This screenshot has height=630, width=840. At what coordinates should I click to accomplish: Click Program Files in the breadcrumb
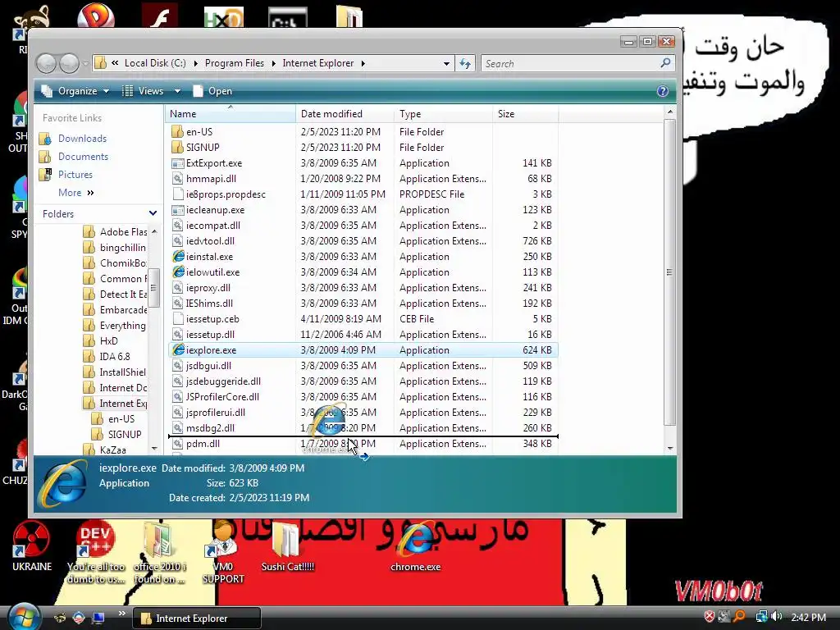[x=235, y=63]
